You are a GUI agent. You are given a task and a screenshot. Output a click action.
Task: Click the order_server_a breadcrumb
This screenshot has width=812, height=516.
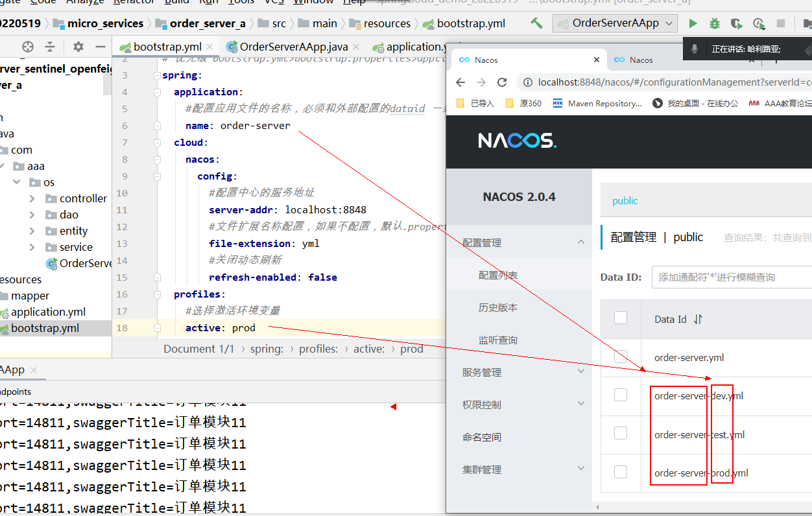[208, 23]
